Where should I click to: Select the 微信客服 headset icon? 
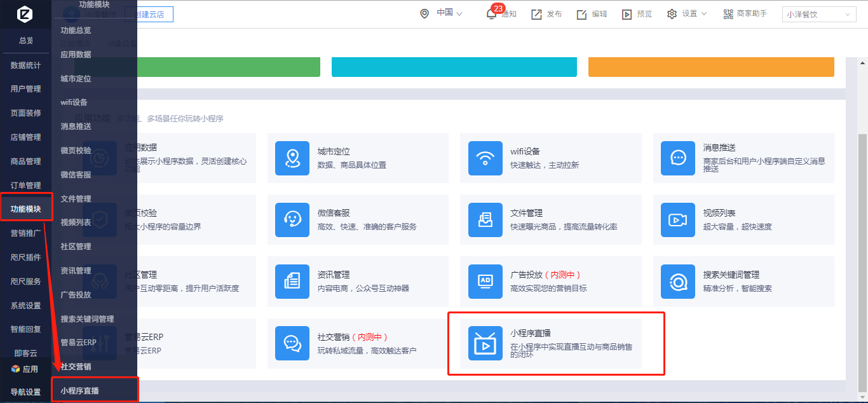point(292,220)
